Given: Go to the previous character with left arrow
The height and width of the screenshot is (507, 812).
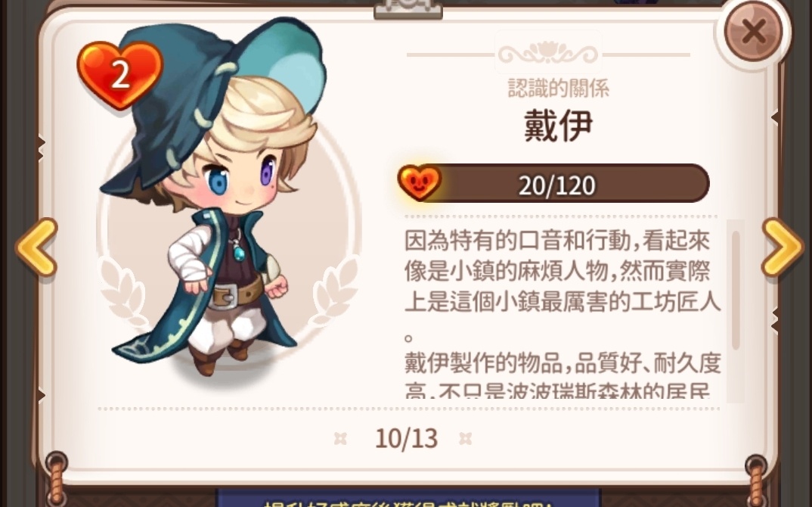Looking at the screenshot, I should point(36,247).
